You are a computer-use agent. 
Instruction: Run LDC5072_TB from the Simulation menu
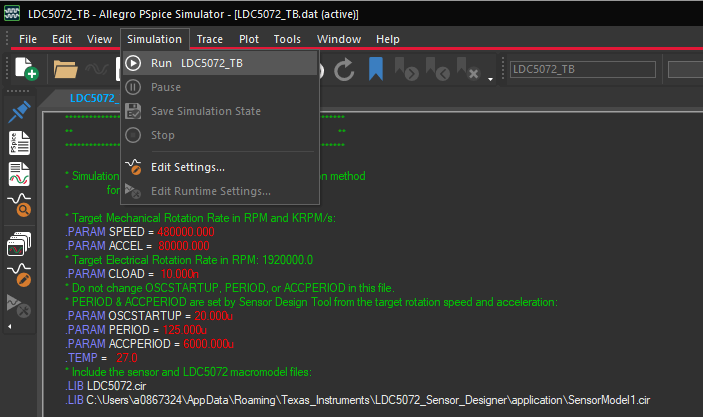pyautogui.click(x=196, y=62)
